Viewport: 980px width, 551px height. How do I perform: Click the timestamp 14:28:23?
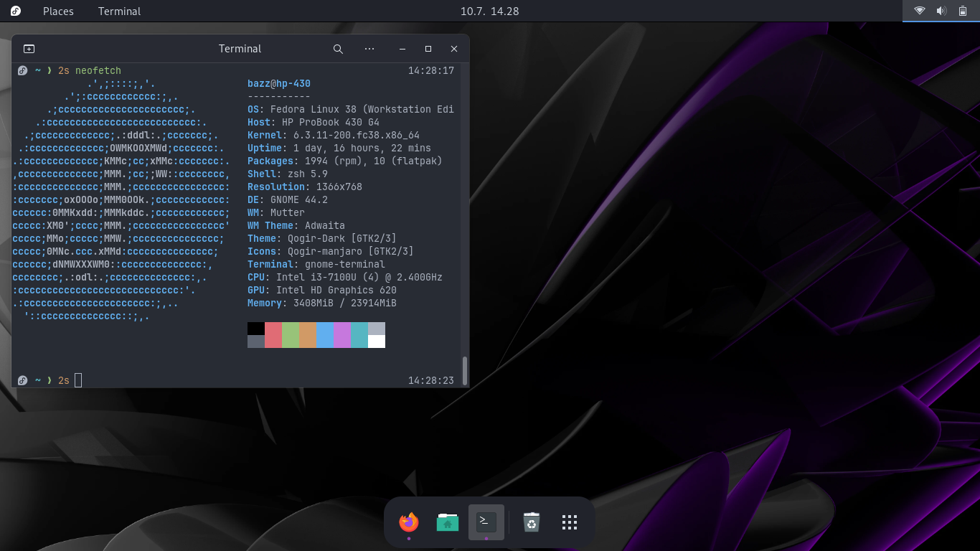click(431, 380)
